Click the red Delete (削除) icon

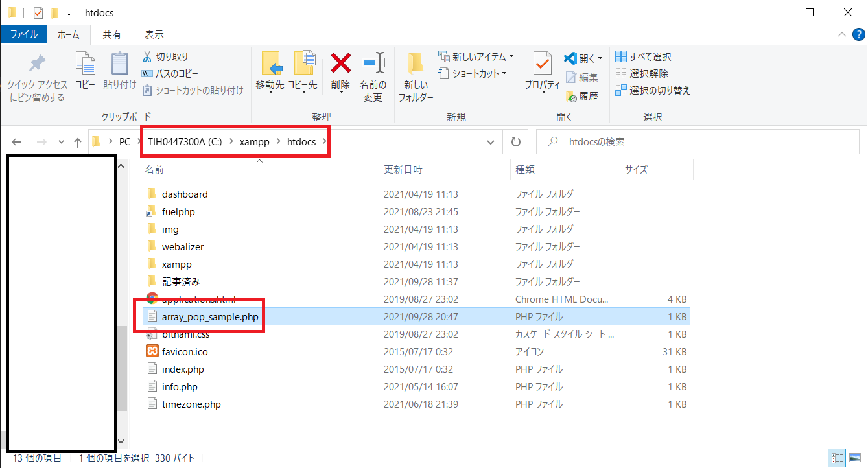tap(341, 64)
